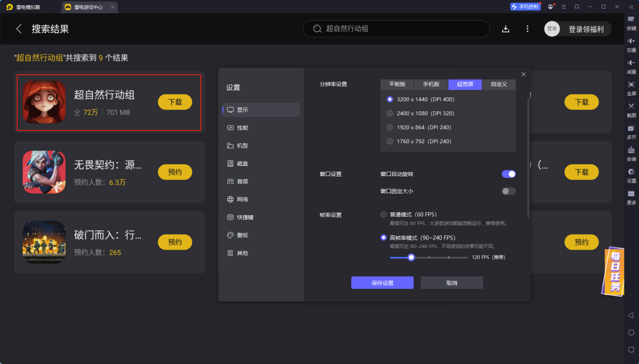Click 取消 button in settings dialog
Image resolution: width=639 pixels, height=364 pixels.
[452, 283]
